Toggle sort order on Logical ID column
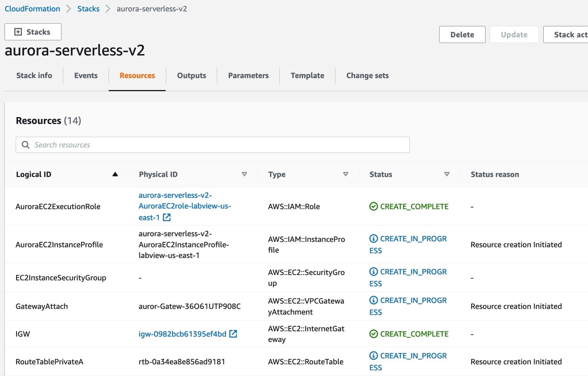This screenshot has width=588, height=376. click(115, 174)
